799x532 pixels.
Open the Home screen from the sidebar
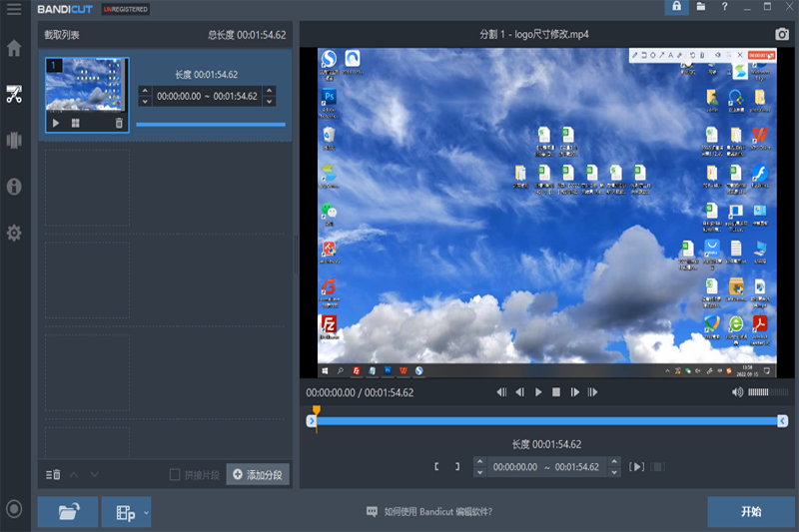(14, 48)
